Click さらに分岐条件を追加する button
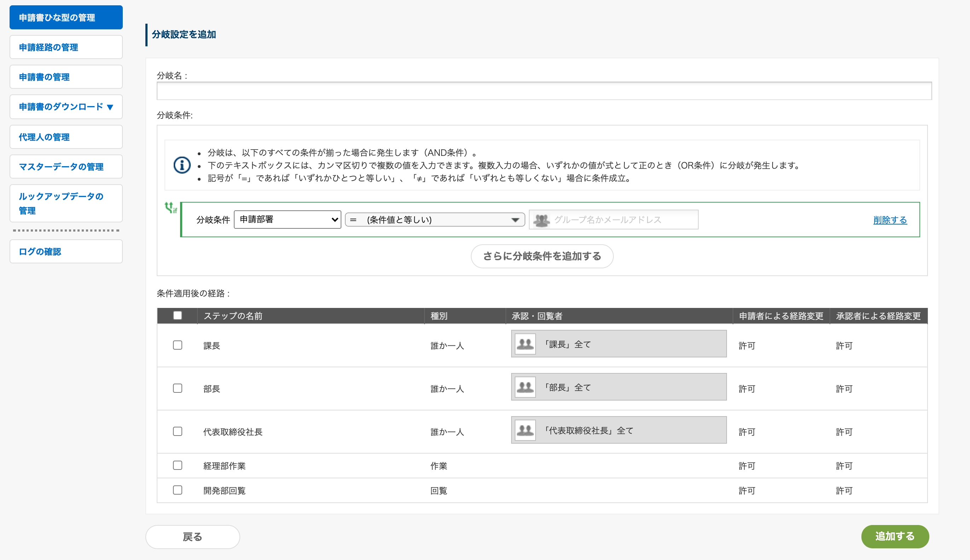970x560 pixels. coord(542,256)
